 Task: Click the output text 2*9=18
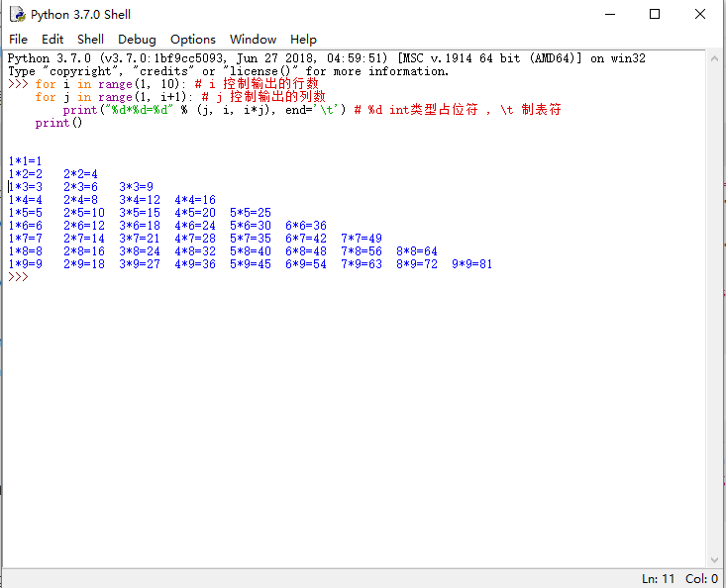tap(84, 264)
